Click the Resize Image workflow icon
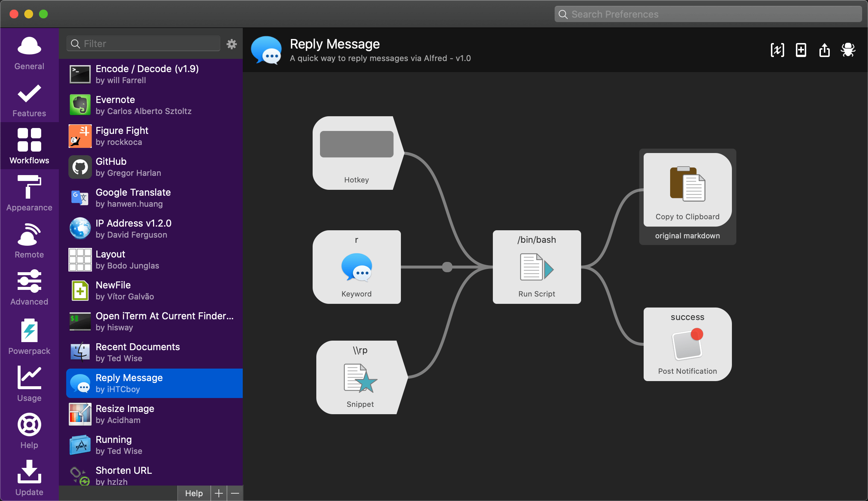 pyautogui.click(x=80, y=414)
